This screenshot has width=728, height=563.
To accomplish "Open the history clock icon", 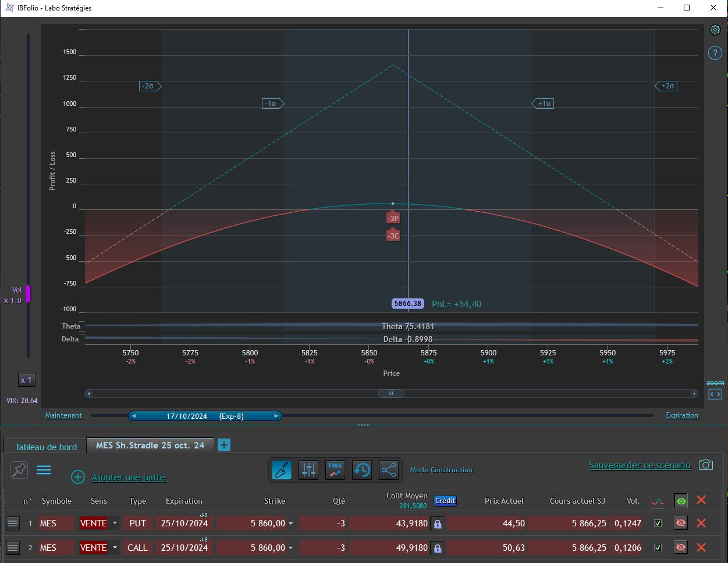I will point(362,470).
